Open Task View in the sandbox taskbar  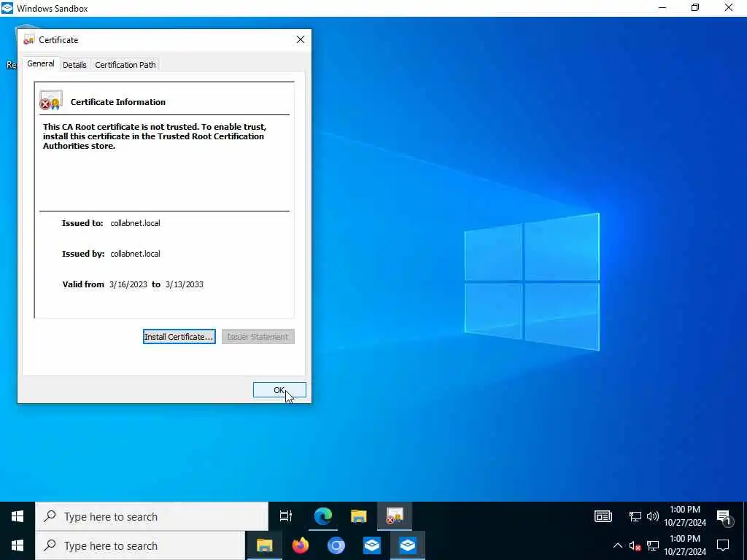[286, 516]
